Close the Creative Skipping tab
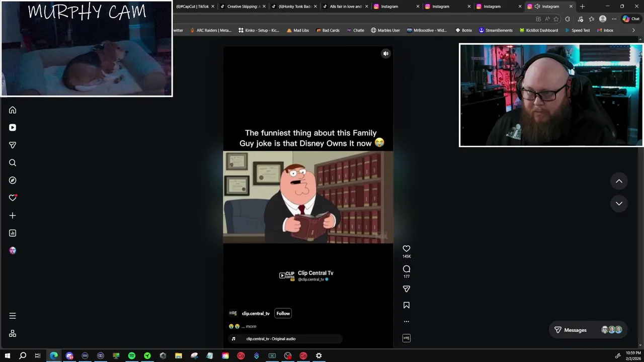This screenshot has height=362, width=644. [264, 7]
